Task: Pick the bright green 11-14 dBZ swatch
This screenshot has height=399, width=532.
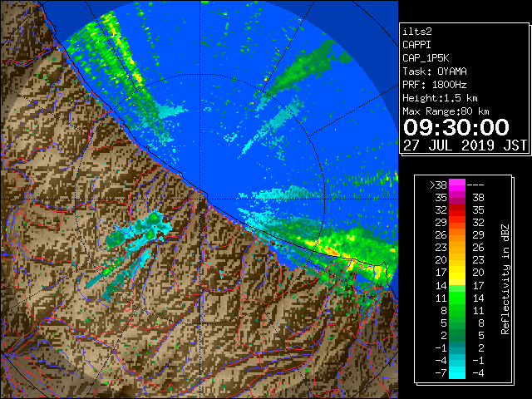Action: (457, 298)
